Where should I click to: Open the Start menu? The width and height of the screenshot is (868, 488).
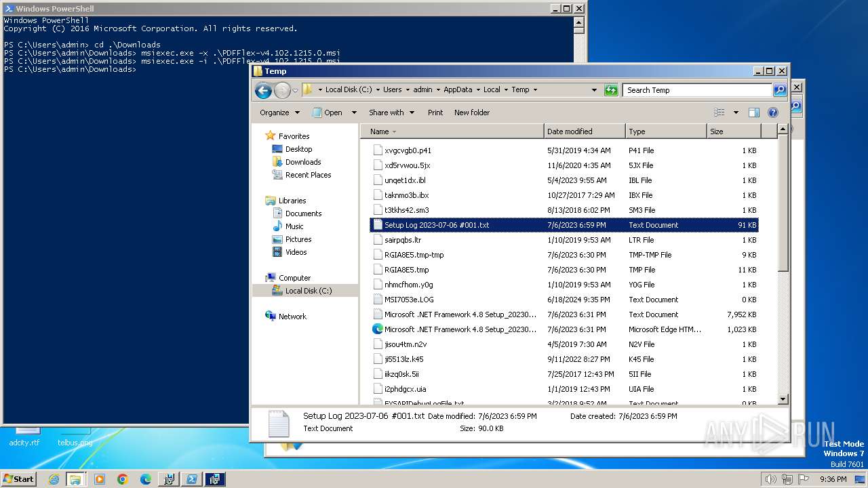[19, 479]
